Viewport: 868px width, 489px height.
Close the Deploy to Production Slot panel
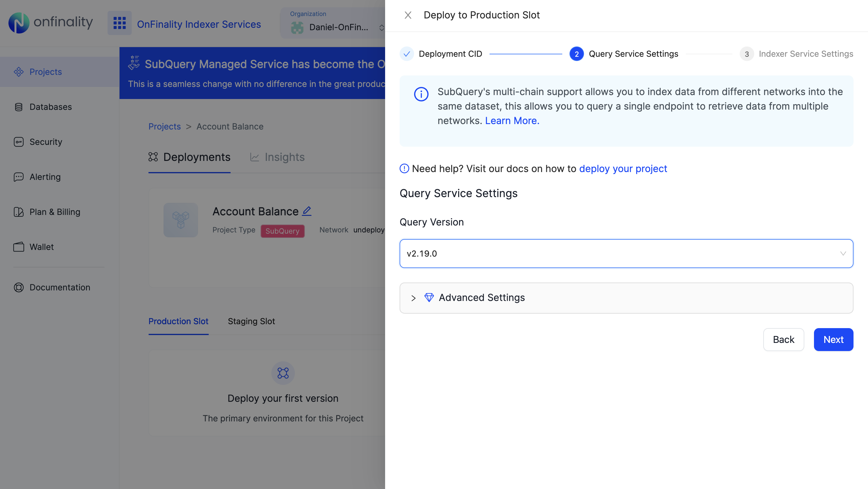(x=408, y=15)
